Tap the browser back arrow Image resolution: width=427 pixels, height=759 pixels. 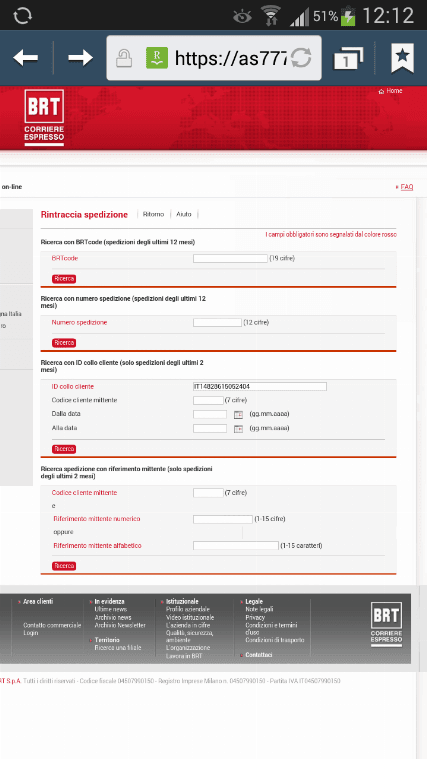pos(26,58)
